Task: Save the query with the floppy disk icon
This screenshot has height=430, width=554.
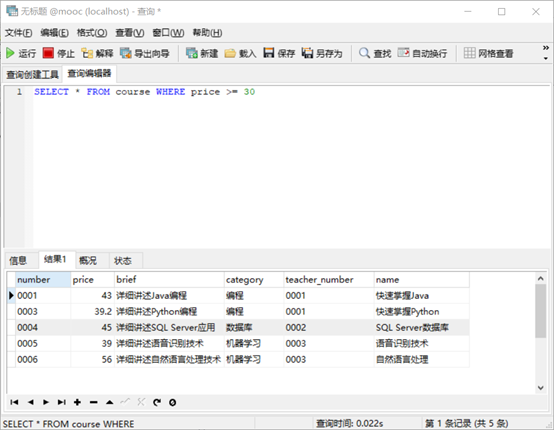Action: [x=279, y=53]
